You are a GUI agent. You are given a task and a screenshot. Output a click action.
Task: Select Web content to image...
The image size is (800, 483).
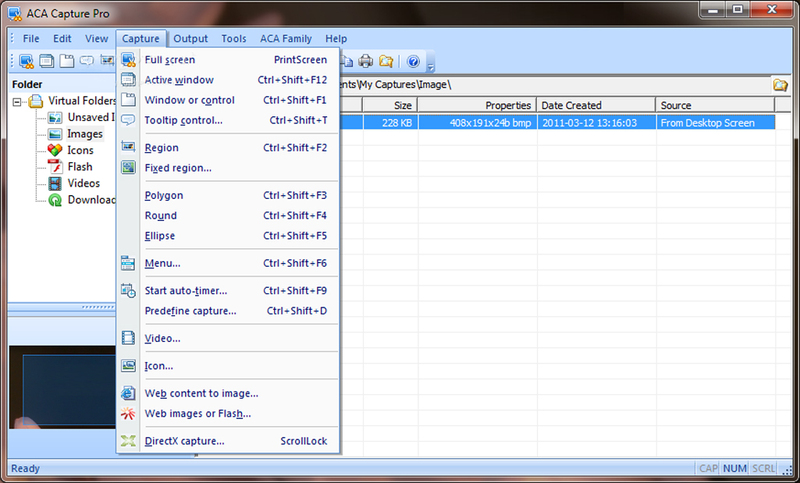(x=228, y=393)
